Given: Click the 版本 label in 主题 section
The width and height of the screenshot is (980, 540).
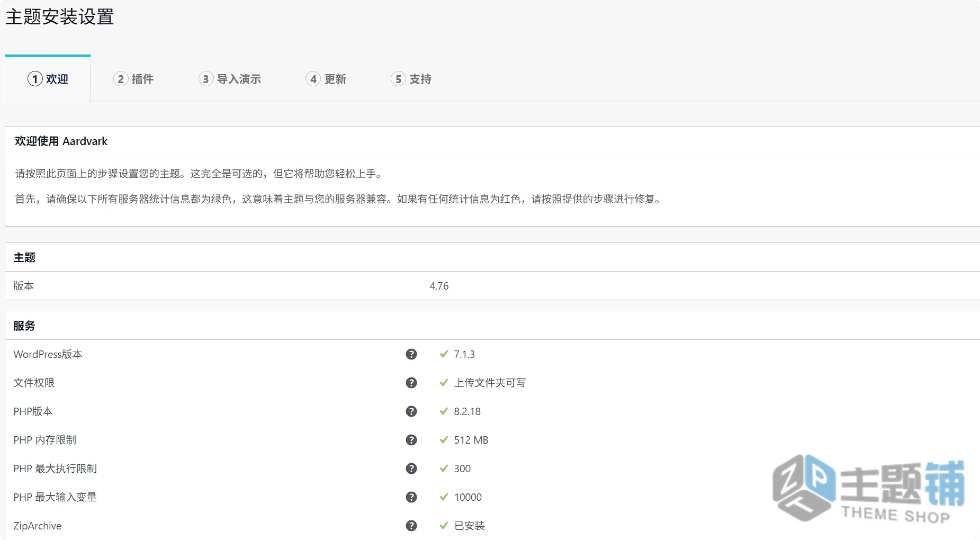Looking at the screenshot, I should (x=23, y=286).
